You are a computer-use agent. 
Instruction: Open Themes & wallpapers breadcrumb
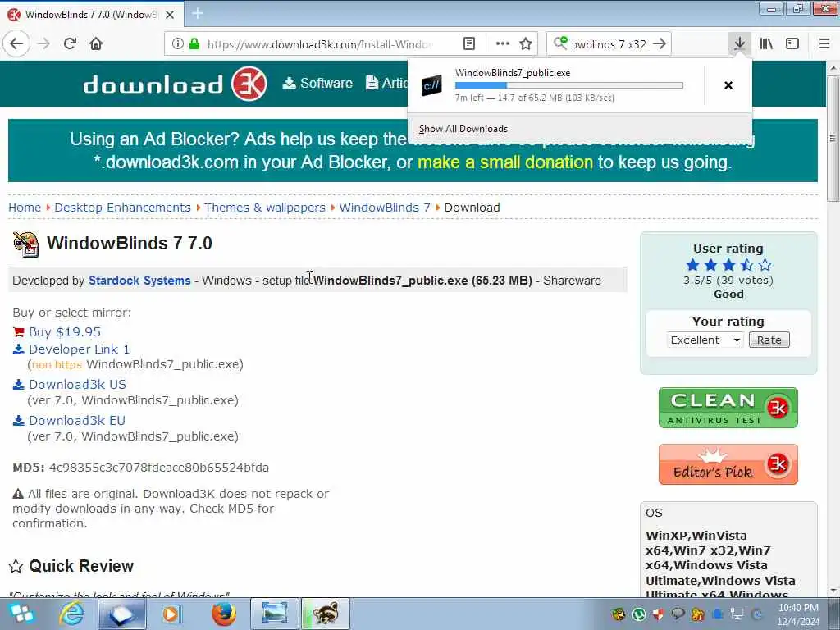(265, 208)
